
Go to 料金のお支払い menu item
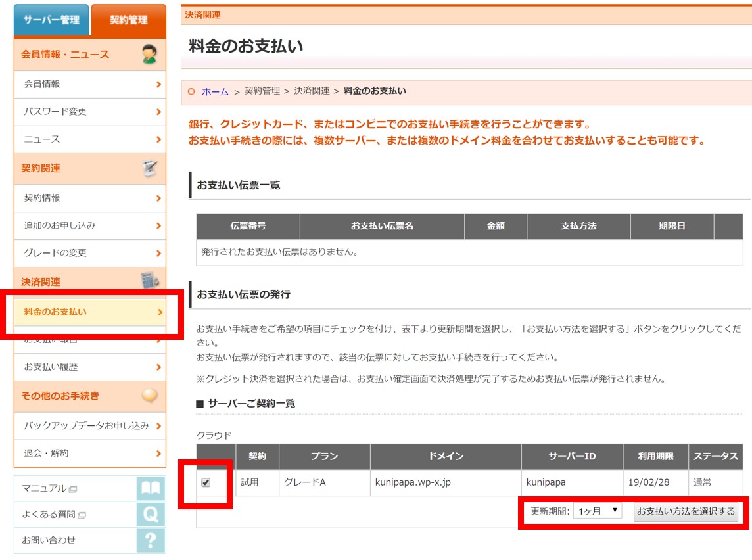[x=89, y=312]
